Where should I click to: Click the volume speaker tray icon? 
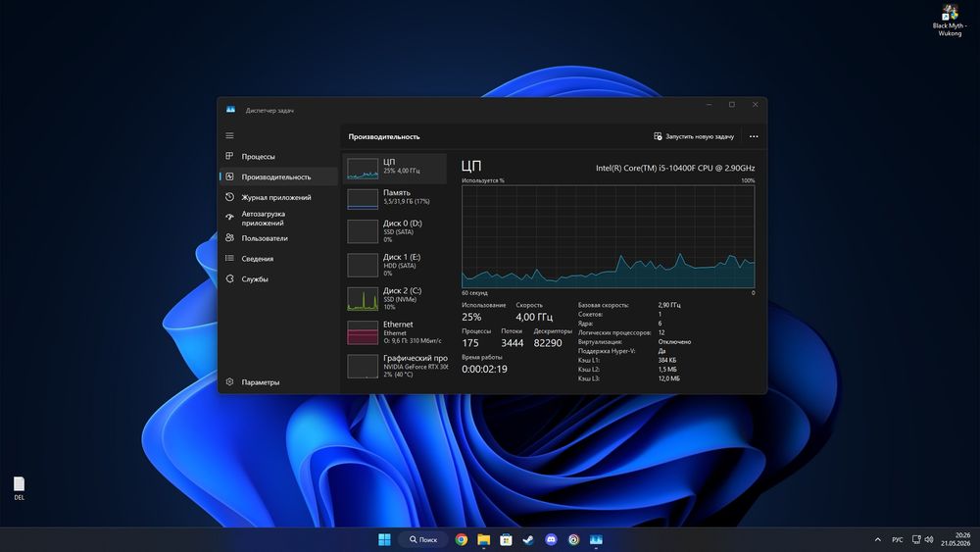929,539
